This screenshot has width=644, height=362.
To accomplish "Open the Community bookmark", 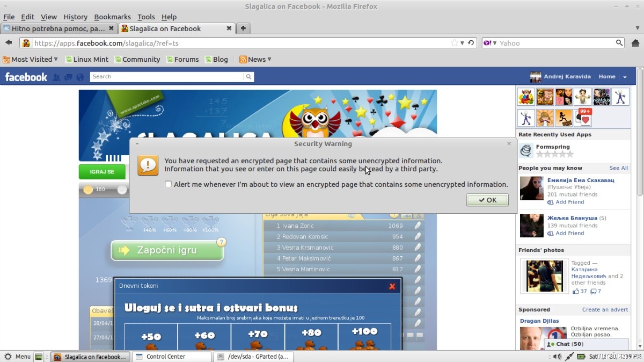I will coord(137,59).
